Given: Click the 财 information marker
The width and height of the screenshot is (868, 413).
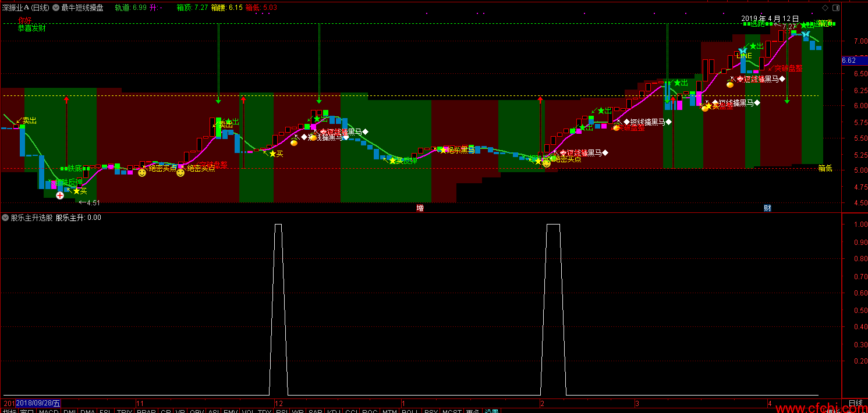Looking at the screenshot, I should (767, 208).
